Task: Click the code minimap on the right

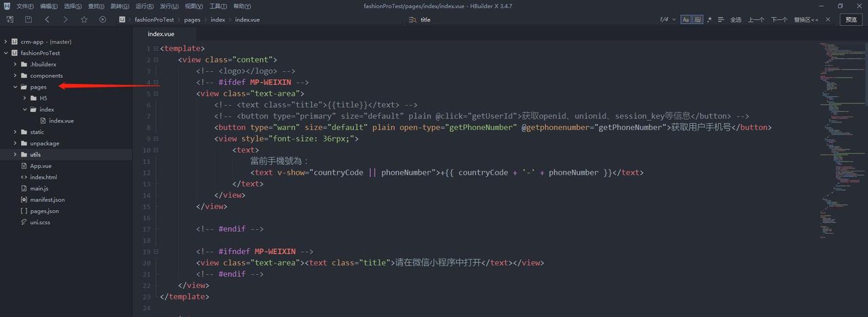Action: pyautogui.click(x=842, y=141)
